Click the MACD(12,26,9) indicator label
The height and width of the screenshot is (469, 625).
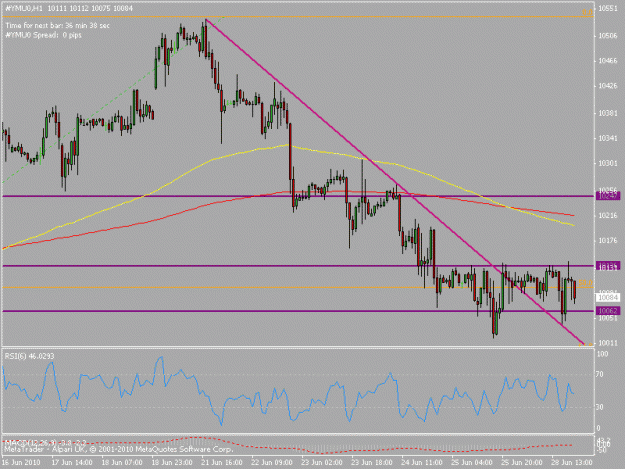[45, 443]
